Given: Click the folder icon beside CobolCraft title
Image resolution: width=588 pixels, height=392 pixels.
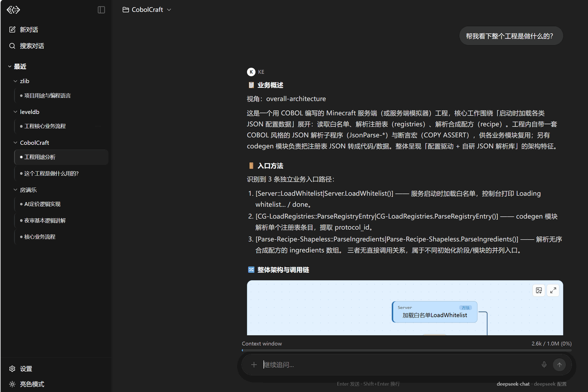Looking at the screenshot, I should [x=126, y=10].
